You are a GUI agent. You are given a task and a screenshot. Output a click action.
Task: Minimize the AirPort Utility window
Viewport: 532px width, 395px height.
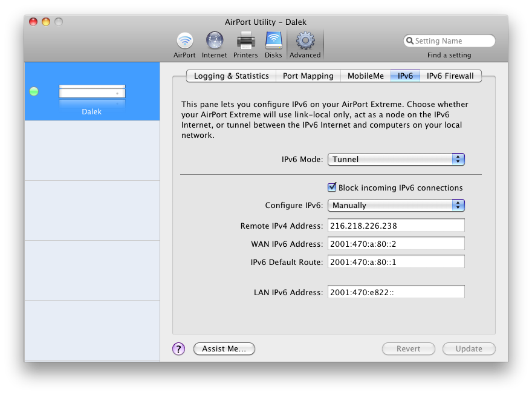(x=46, y=22)
